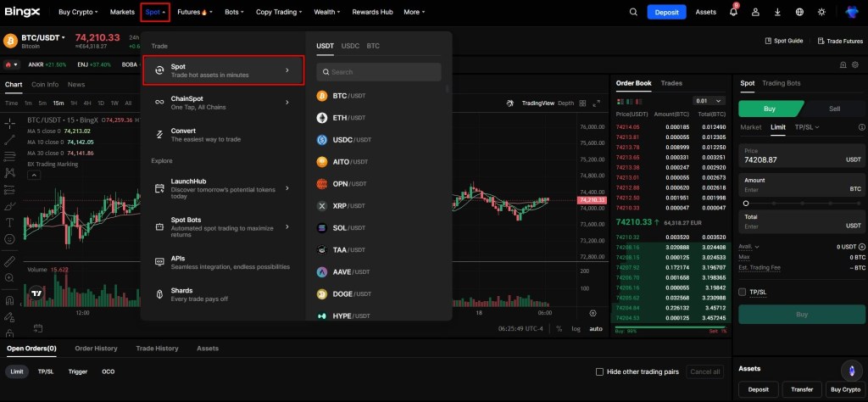Click the Shards icon in the Explore list
Image resolution: width=868 pixels, height=402 pixels.
click(159, 294)
